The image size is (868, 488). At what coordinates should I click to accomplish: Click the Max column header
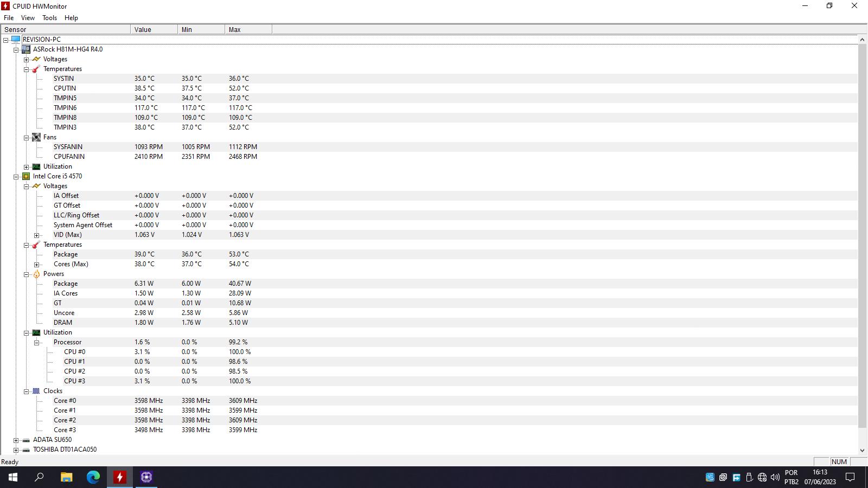click(x=248, y=29)
